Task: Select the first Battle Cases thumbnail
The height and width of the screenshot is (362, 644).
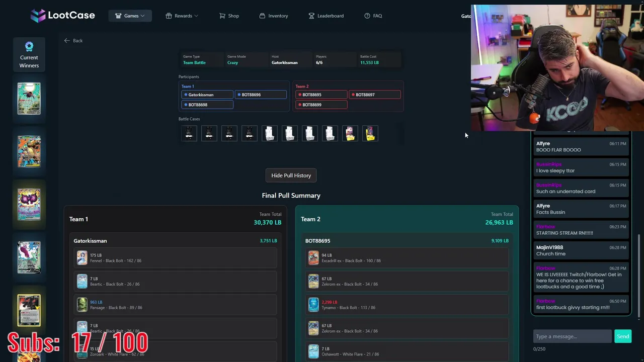Action: (x=189, y=133)
